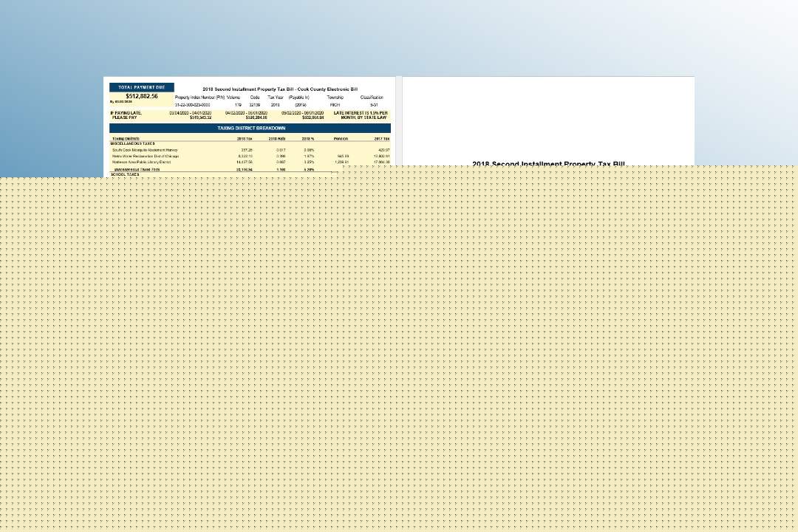Click the Code value 32139
Screen dimensions: 798x532
click(x=254, y=105)
